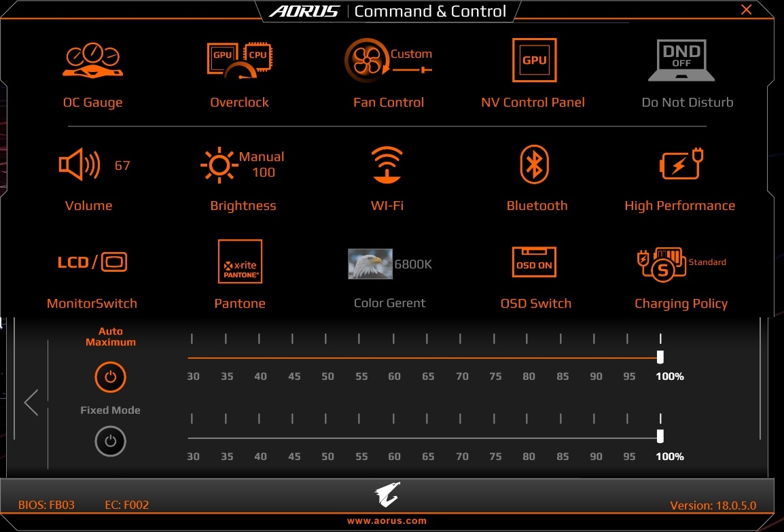
Task: Click the Brightness sun icon
Action: 219,164
